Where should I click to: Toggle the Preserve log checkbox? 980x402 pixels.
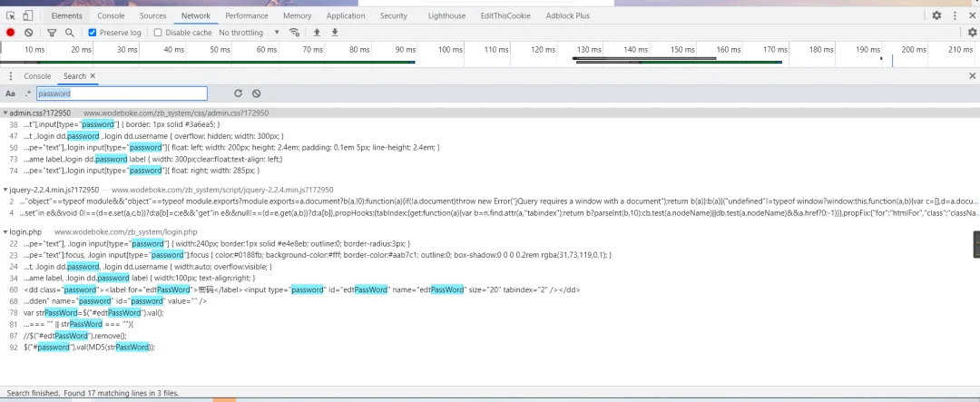pos(93,33)
